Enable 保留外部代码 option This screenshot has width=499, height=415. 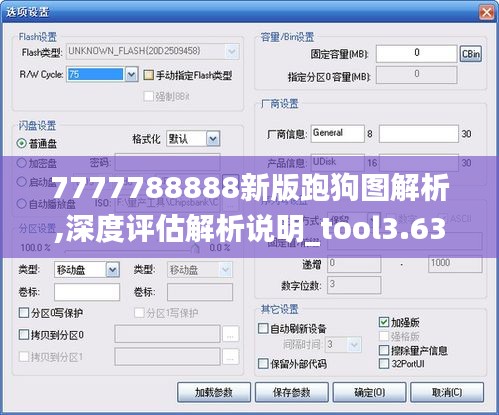coord(263,363)
